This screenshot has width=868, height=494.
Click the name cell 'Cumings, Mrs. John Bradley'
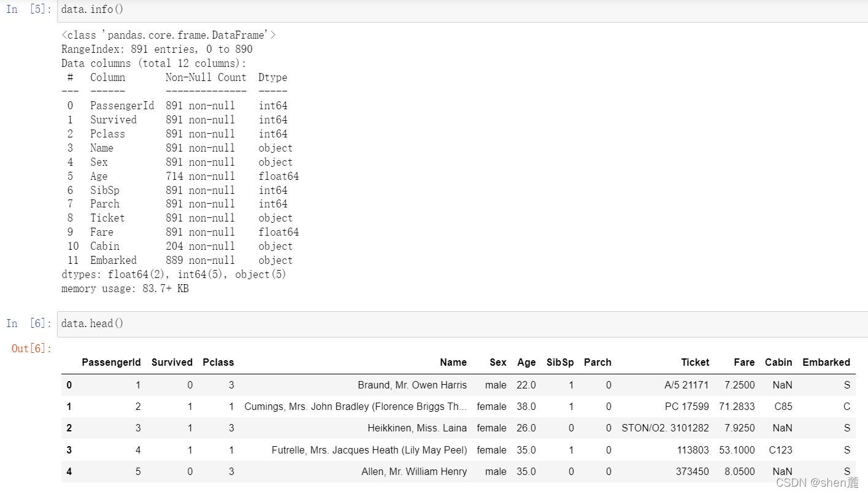[355, 406]
